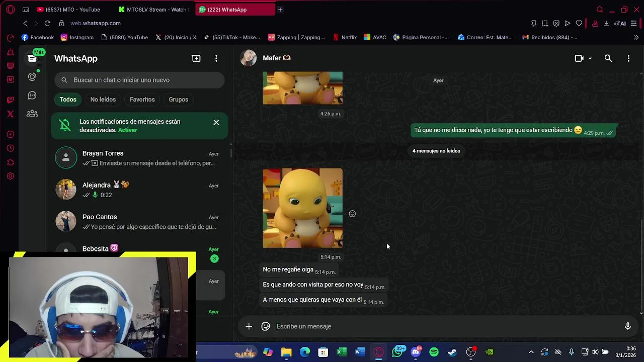Viewport: 644px width, 362px height.
Task: Open the browser downloads icon
Action: tap(606, 23)
